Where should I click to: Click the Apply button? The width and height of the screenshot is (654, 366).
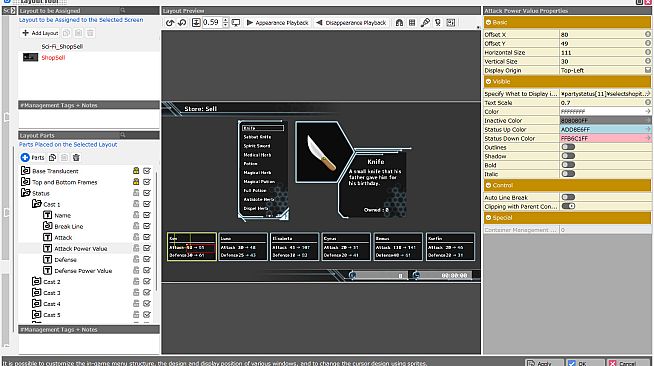click(x=544, y=363)
